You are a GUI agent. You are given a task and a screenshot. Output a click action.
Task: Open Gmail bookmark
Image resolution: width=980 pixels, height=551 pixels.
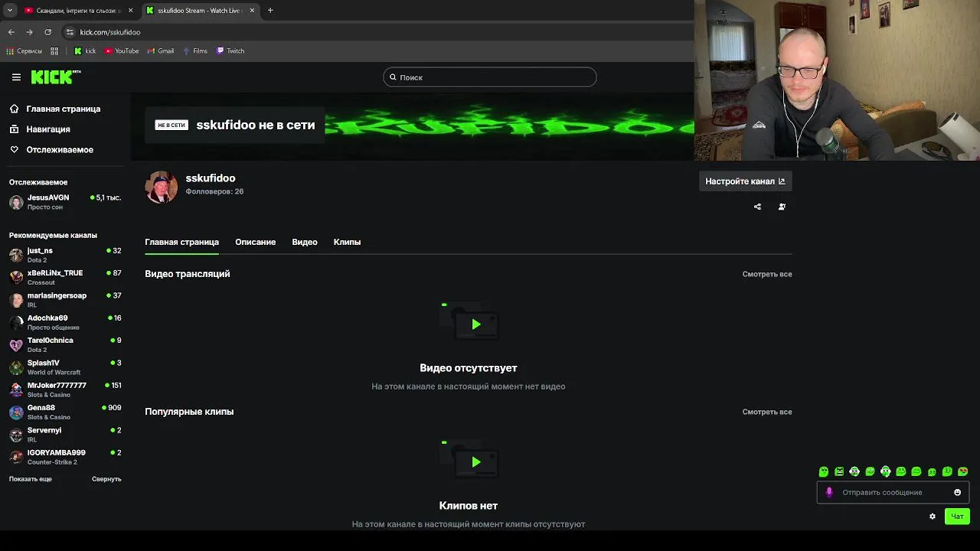(x=160, y=51)
